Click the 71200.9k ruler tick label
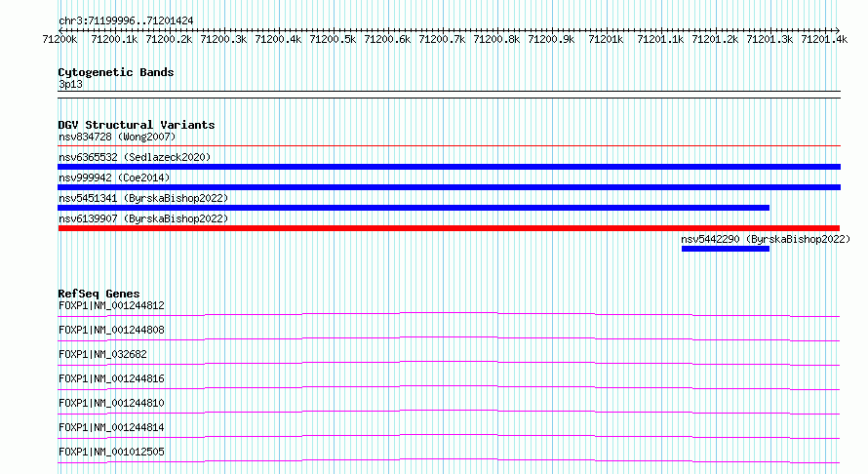The image size is (868, 474). point(551,39)
